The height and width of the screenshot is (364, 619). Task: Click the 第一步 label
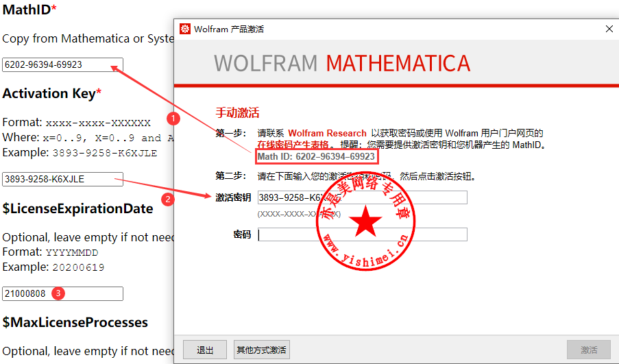pos(231,133)
